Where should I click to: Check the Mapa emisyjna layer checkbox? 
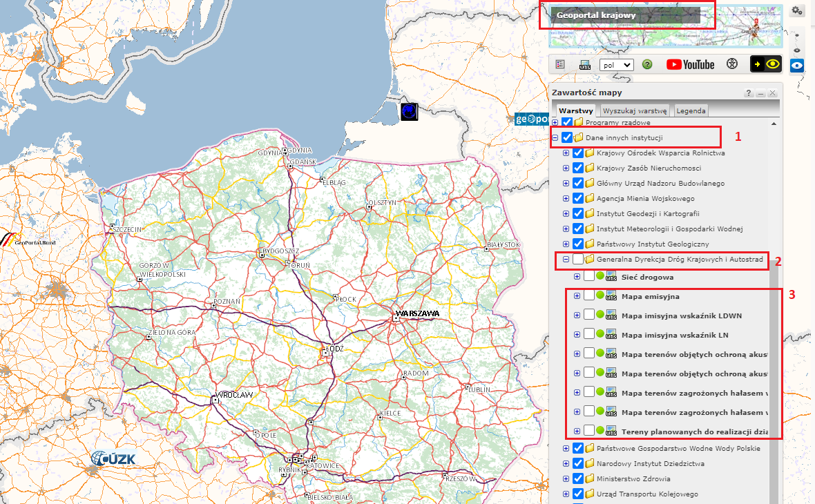pyautogui.click(x=588, y=296)
